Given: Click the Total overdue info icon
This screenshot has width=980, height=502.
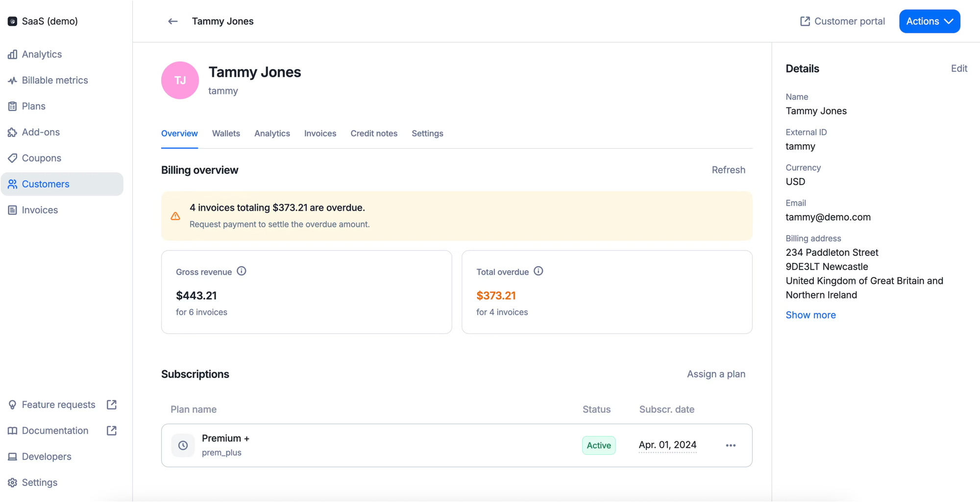Looking at the screenshot, I should [x=538, y=271].
